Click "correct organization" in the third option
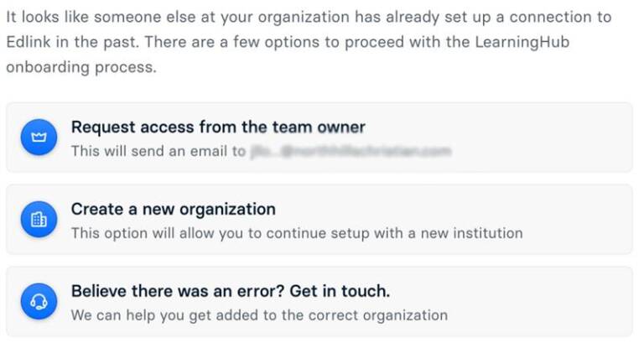644x343 pixels. 387,315
